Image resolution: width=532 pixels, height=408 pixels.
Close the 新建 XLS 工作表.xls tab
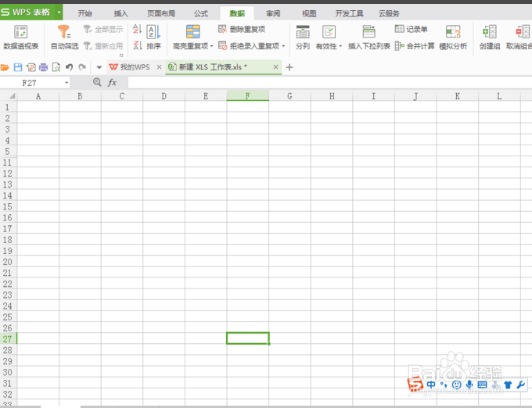tap(276, 67)
